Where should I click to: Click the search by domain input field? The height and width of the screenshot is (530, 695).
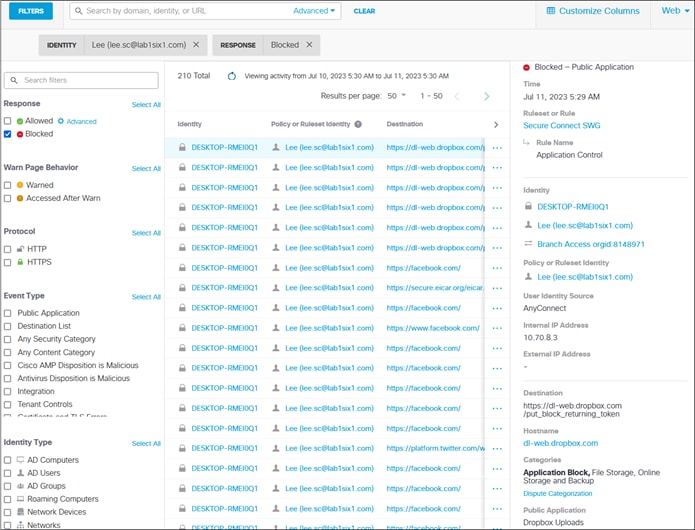[x=182, y=11]
